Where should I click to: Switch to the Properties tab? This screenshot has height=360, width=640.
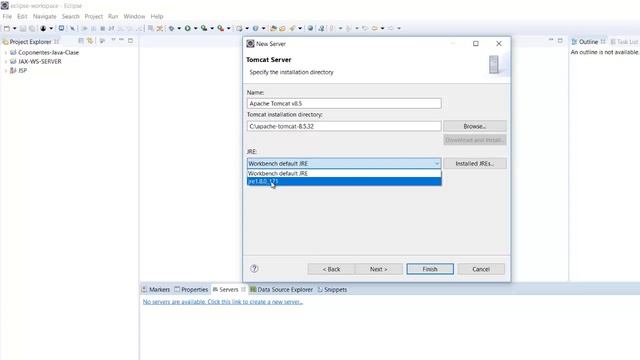(x=191, y=289)
